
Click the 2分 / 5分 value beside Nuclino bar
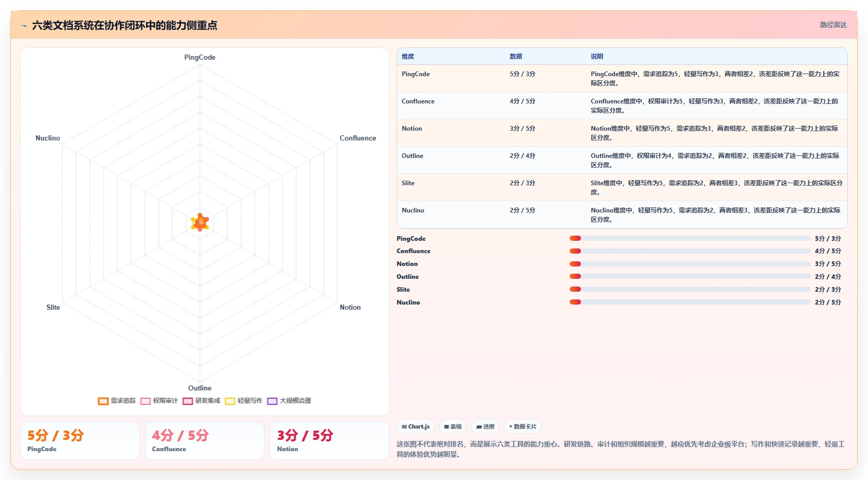coord(828,303)
